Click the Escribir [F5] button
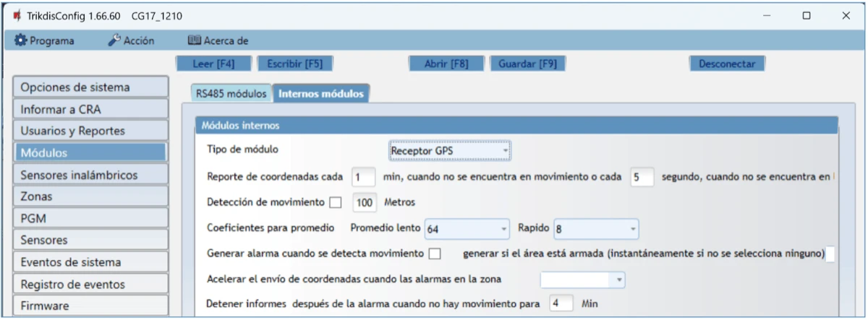Screen dimensions: 868x320 294,64
